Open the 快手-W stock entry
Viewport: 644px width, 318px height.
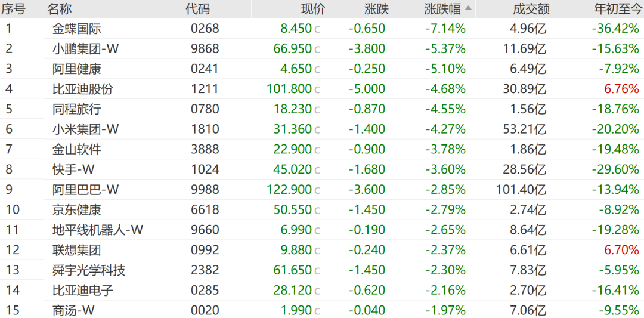click(69, 169)
